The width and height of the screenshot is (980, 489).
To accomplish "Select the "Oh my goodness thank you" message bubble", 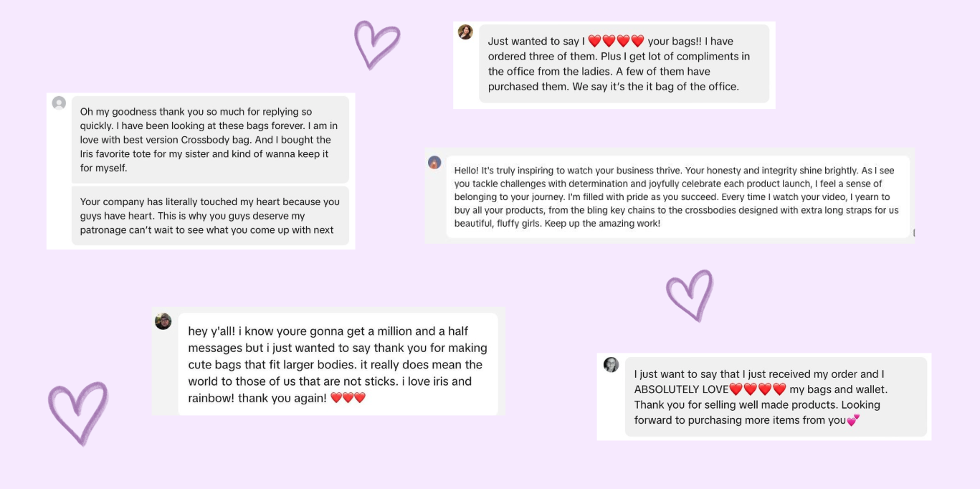I will click(x=210, y=140).
